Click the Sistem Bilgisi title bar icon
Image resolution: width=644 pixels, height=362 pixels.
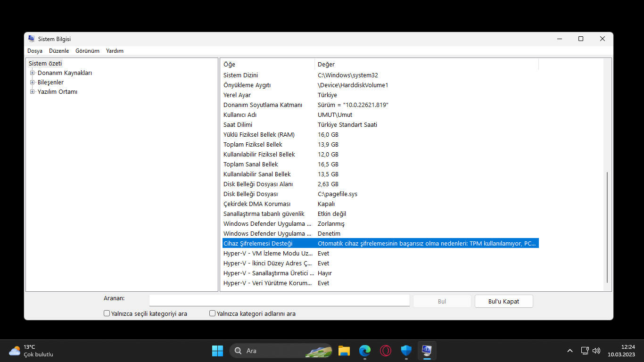(32, 39)
